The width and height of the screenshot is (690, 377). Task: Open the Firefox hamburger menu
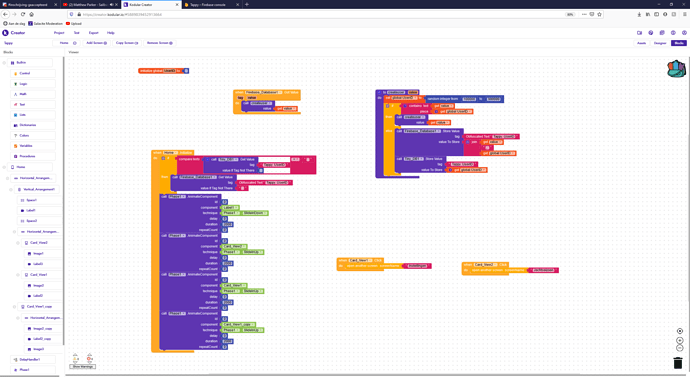tap(684, 14)
